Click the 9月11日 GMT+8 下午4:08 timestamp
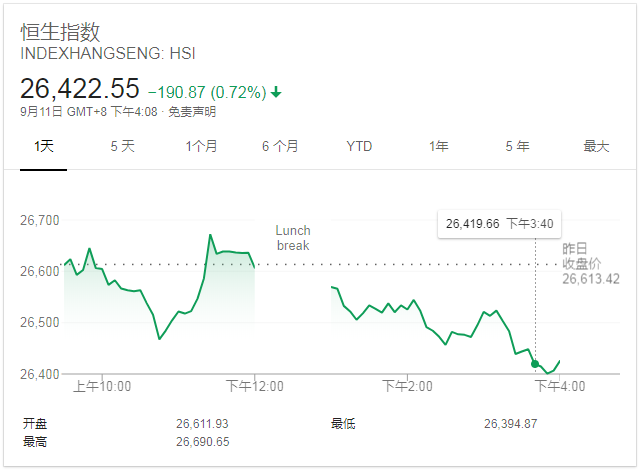The image size is (640, 470). 89,112
